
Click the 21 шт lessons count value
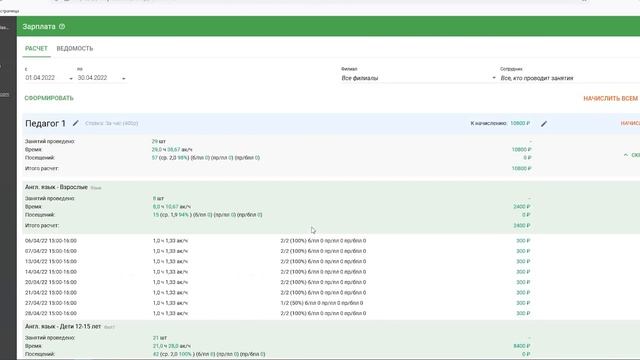coord(160,338)
